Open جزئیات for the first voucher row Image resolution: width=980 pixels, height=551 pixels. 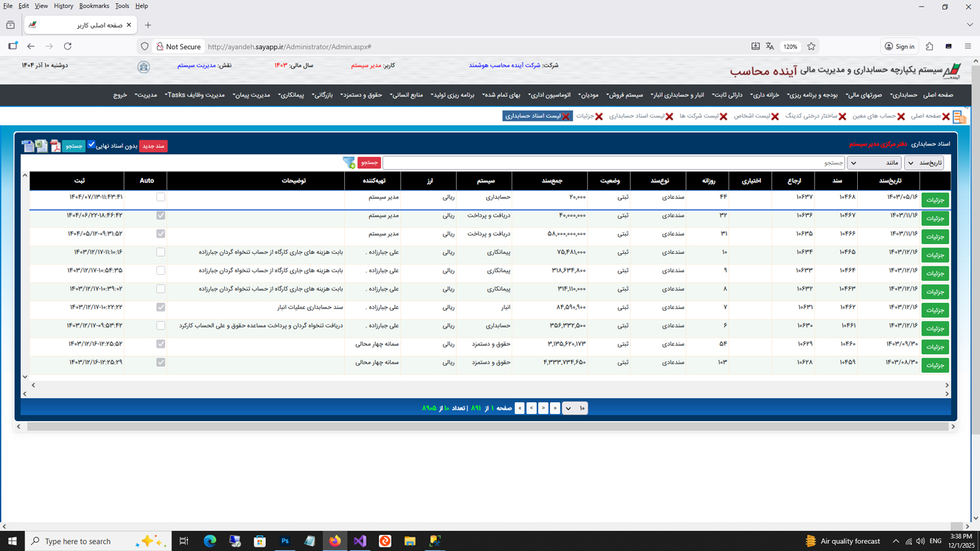(x=935, y=200)
